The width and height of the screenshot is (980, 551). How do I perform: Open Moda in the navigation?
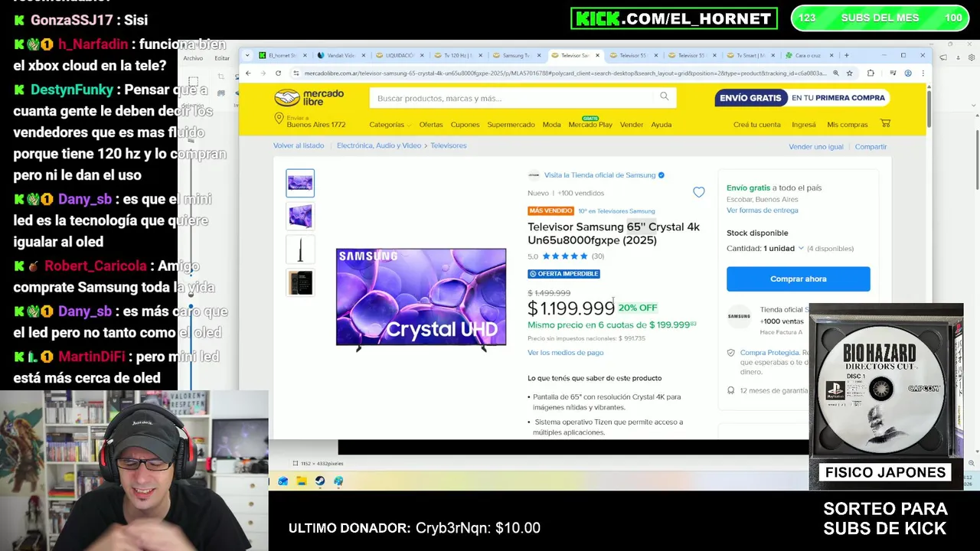point(551,125)
